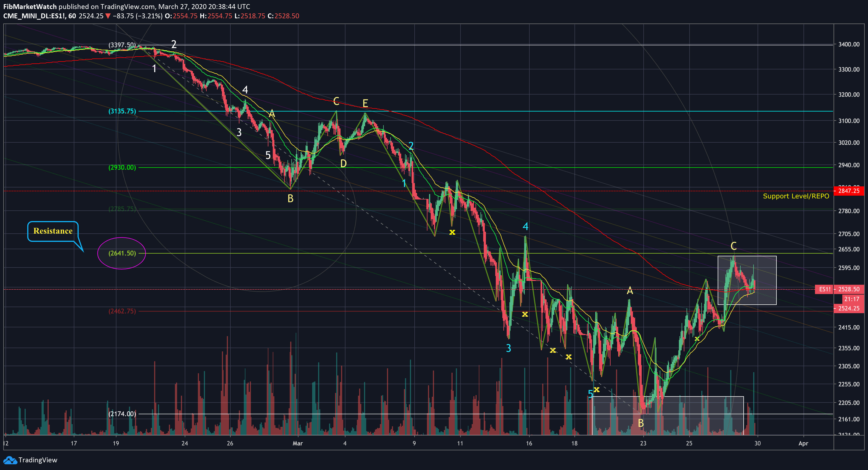Click the 17 date label on time axis
868x470 pixels.
coord(74,443)
